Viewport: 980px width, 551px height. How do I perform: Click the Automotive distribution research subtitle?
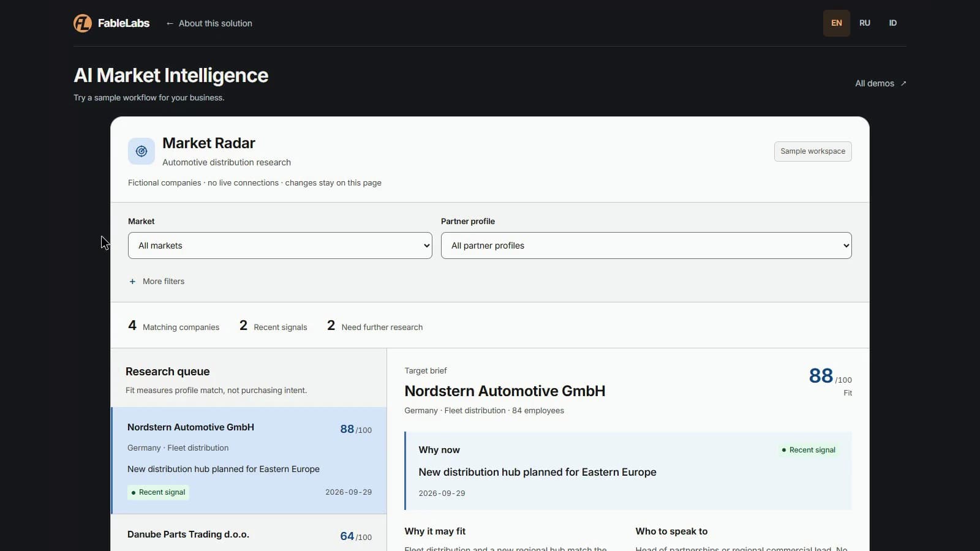(227, 162)
